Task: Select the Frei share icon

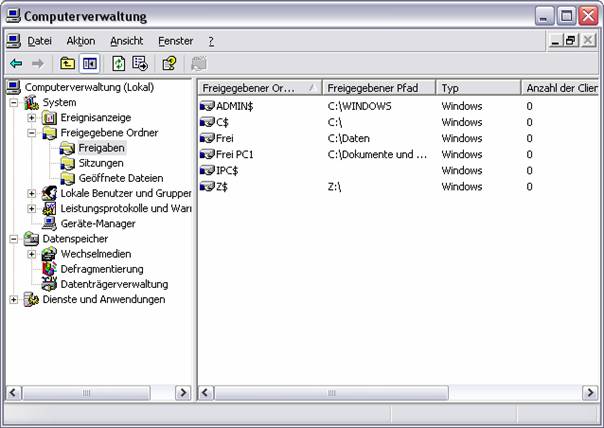Action: click(x=207, y=138)
